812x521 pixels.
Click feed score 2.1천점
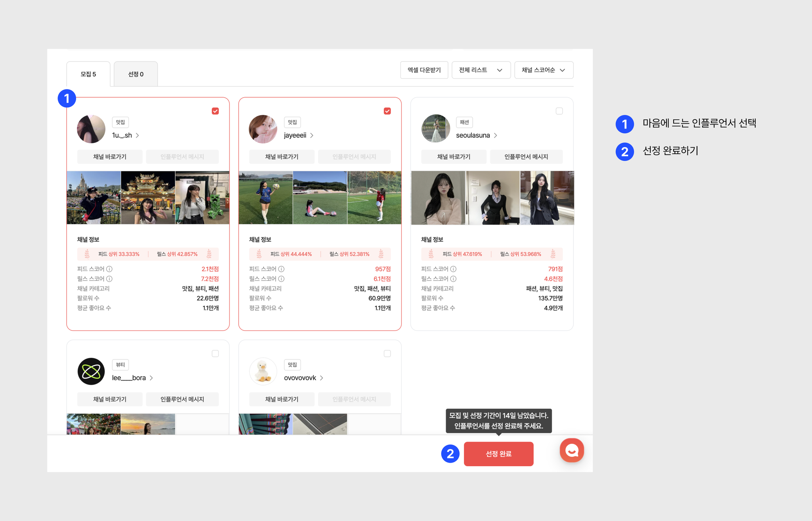point(210,269)
